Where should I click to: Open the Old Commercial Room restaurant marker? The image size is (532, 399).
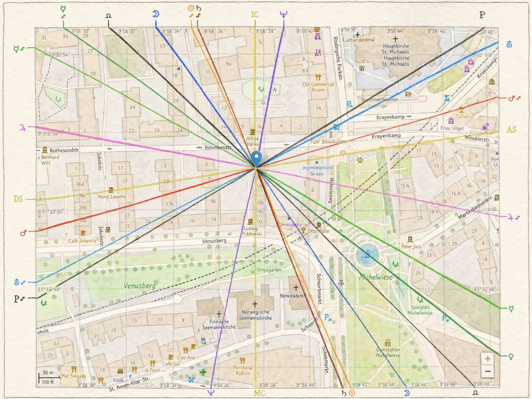click(x=318, y=78)
